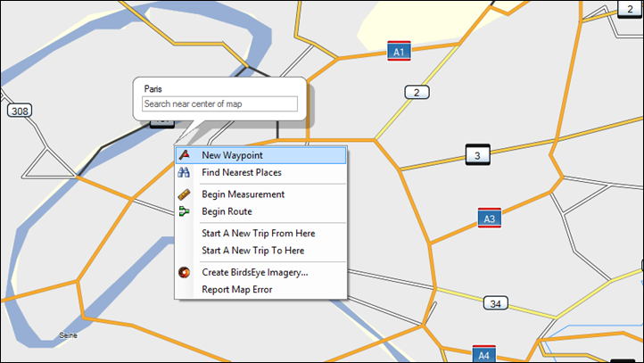Click the ruler Begin Measurement icon

pos(184,194)
